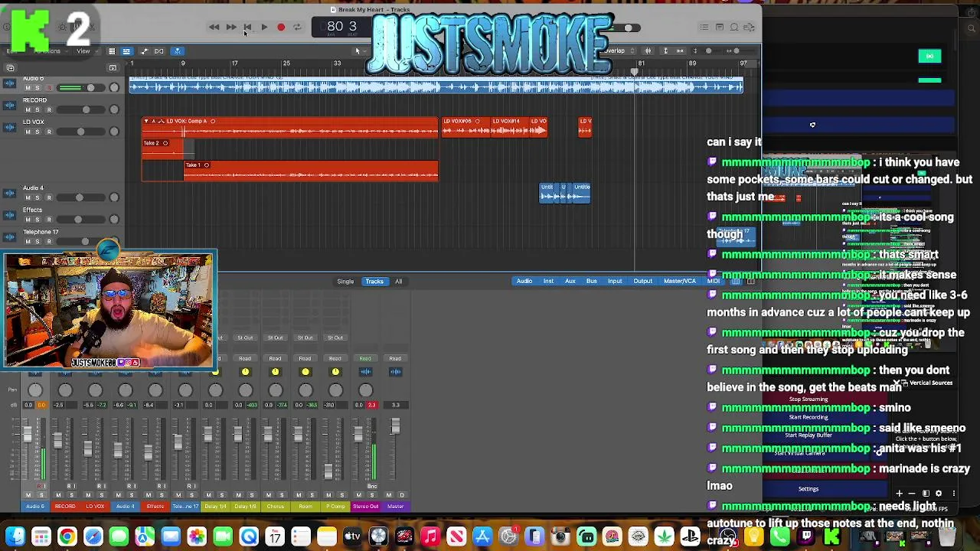980x551 pixels.
Task: Toggle the waveform vertical zoom button
Action: [x=648, y=51]
